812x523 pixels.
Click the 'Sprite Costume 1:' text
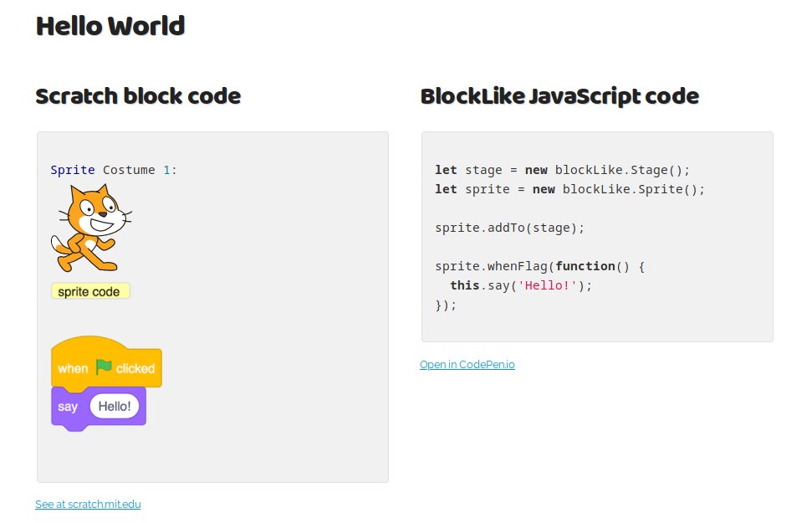pyautogui.click(x=114, y=170)
